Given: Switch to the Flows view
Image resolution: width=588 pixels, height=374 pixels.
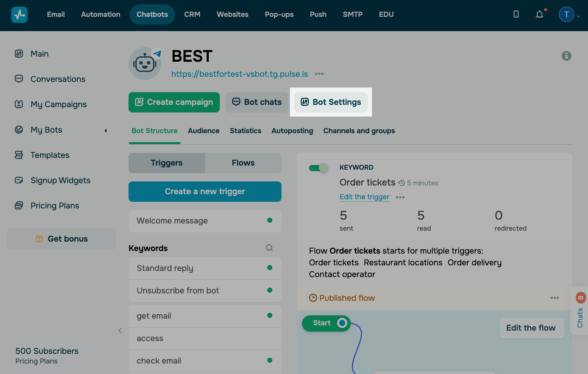Looking at the screenshot, I should pyautogui.click(x=243, y=163).
